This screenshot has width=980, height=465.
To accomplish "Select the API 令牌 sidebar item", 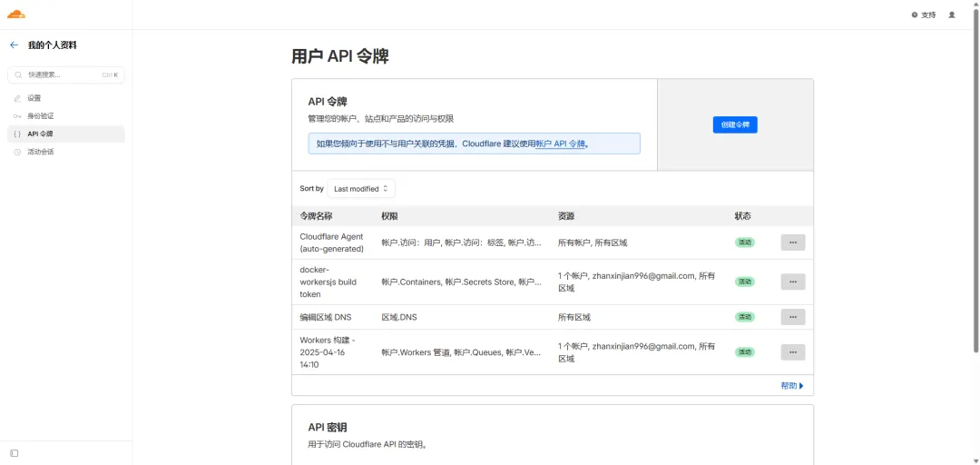I will coord(65,134).
